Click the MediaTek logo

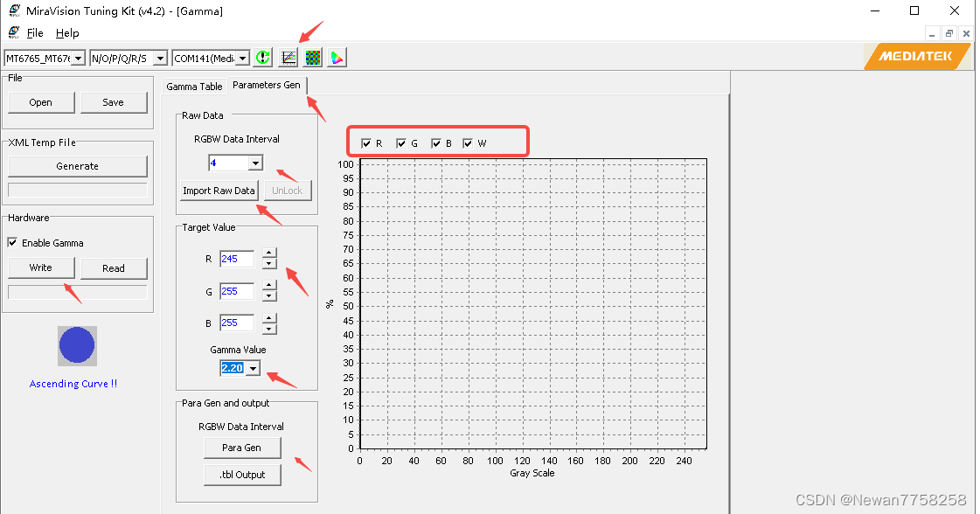(916, 56)
